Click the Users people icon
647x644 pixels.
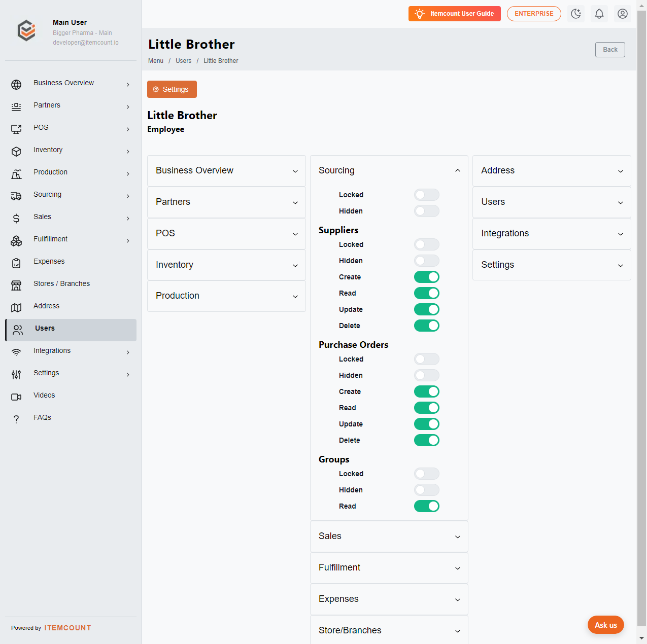point(18,330)
